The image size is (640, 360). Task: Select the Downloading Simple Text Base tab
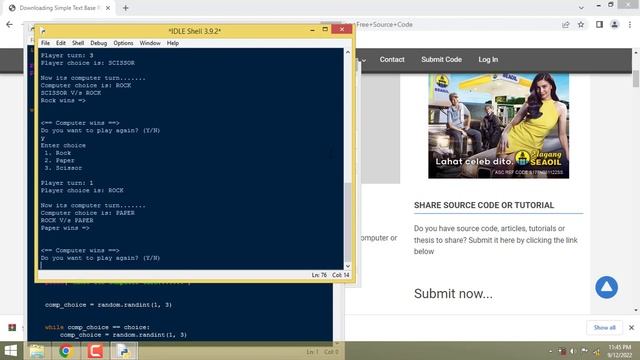59,8
